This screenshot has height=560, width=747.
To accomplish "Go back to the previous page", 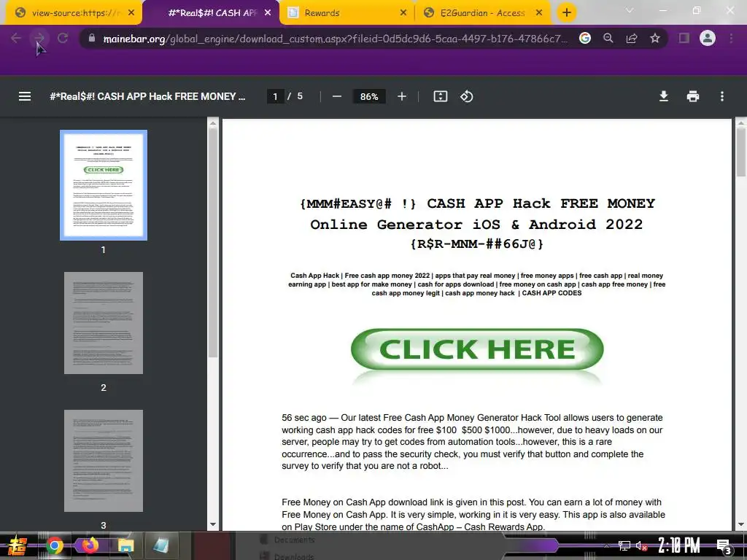I will (16, 38).
